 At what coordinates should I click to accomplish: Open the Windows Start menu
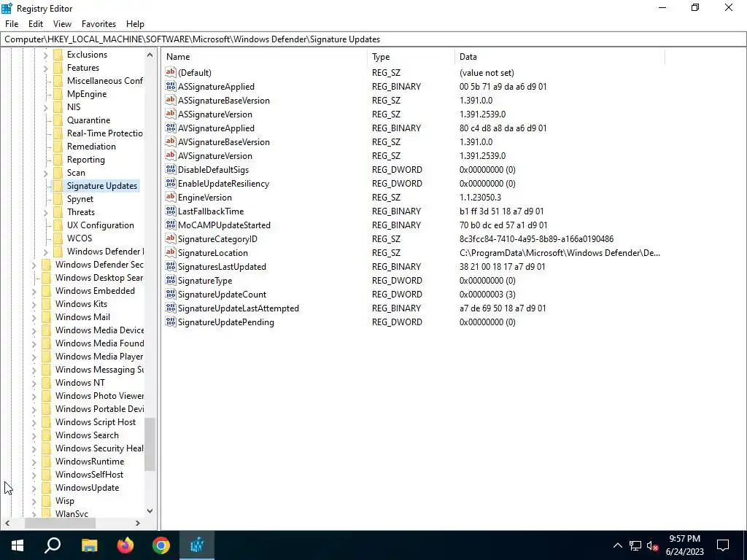18,545
